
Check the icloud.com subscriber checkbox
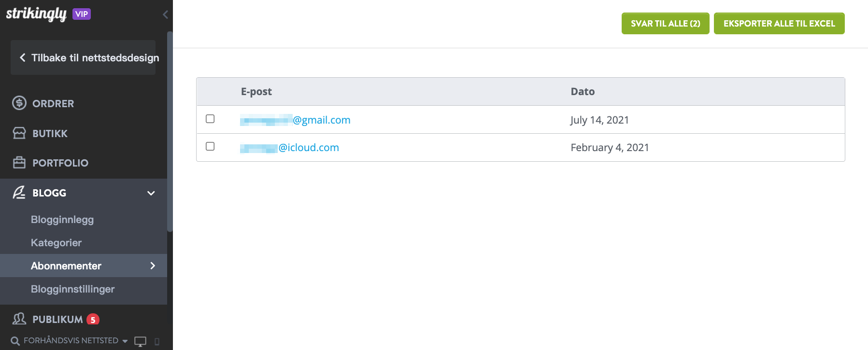[210, 146]
